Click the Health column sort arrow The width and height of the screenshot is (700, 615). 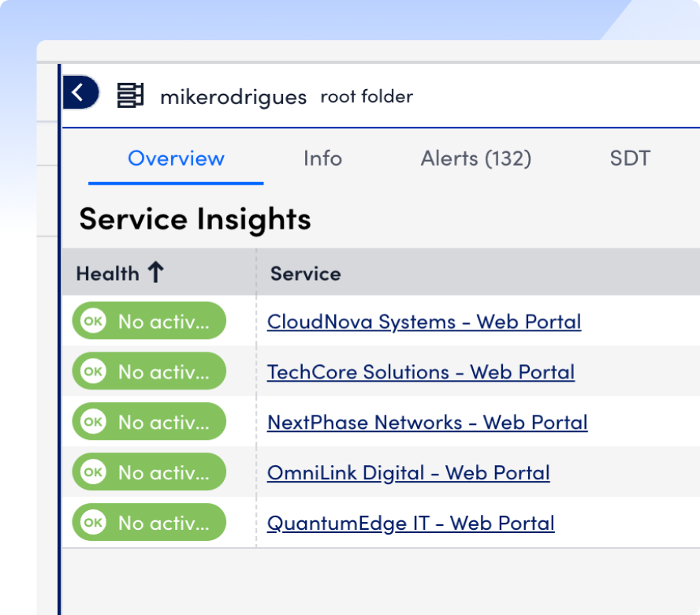[155, 273]
